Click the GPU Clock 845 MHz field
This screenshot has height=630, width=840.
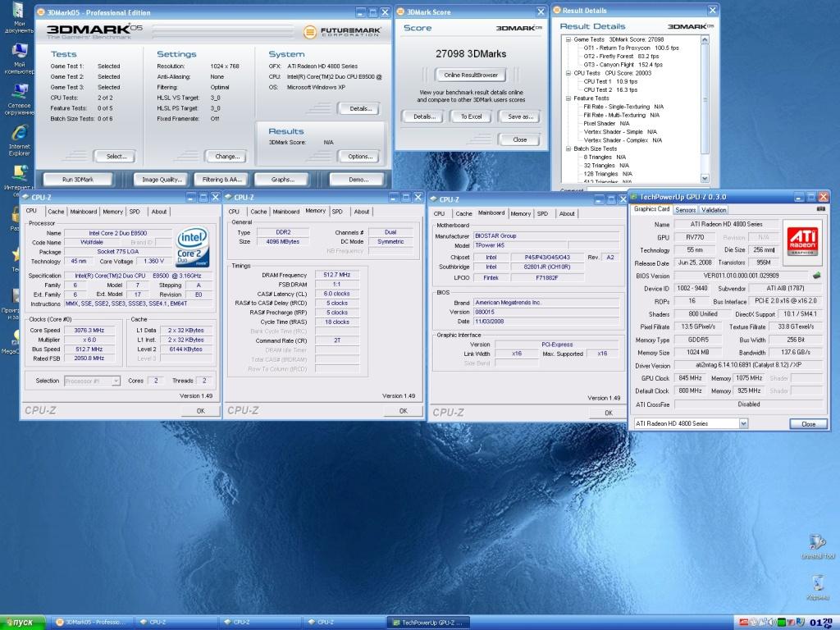tap(690, 377)
